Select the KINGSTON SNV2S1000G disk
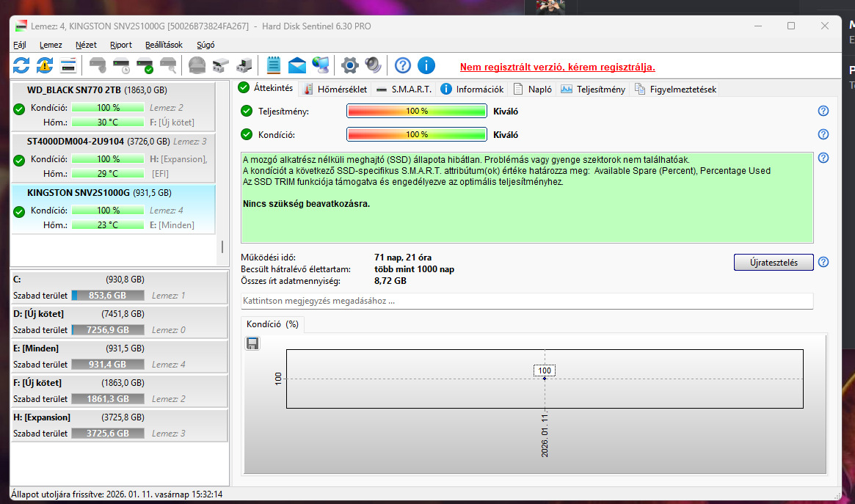The width and height of the screenshot is (855, 504). tap(114, 209)
